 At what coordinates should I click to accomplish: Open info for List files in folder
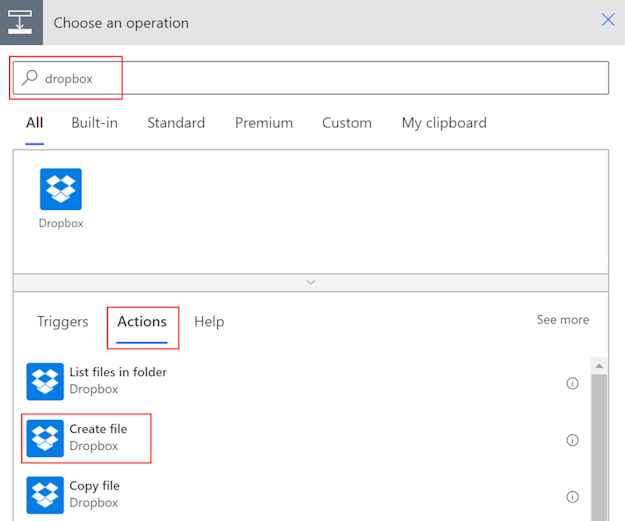click(x=572, y=383)
